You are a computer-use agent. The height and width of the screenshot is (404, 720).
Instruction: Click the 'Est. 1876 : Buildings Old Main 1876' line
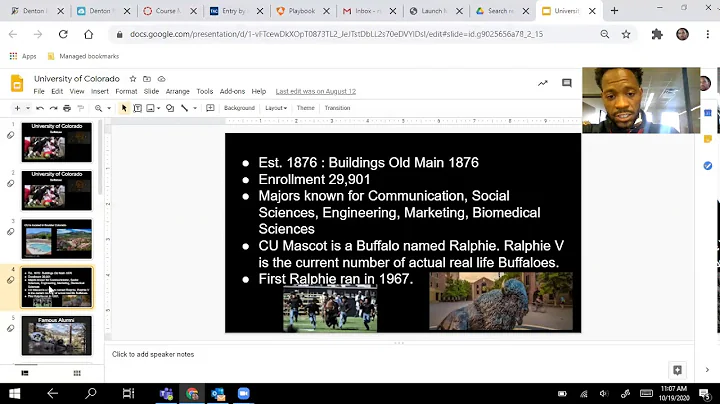click(368, 163)
